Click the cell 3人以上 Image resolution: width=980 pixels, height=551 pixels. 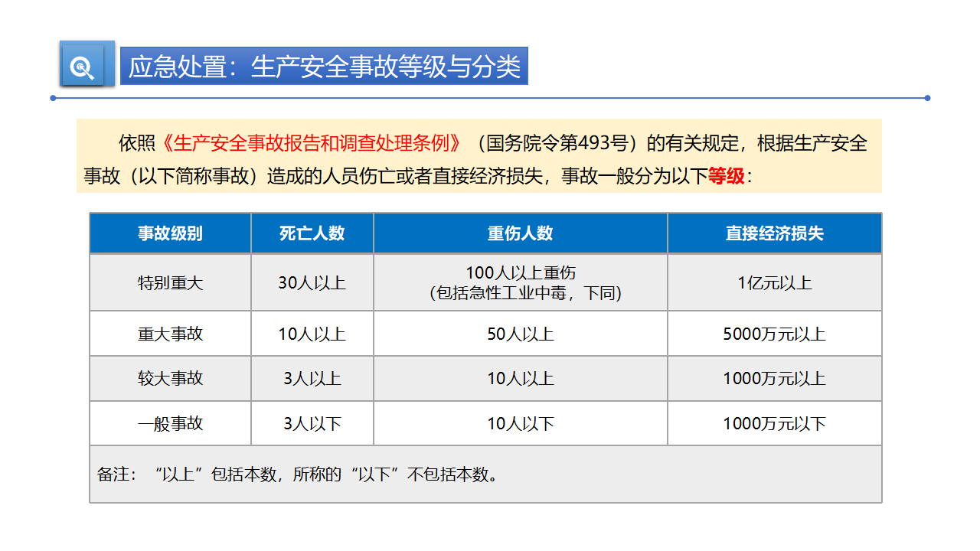tap(312, 378)
